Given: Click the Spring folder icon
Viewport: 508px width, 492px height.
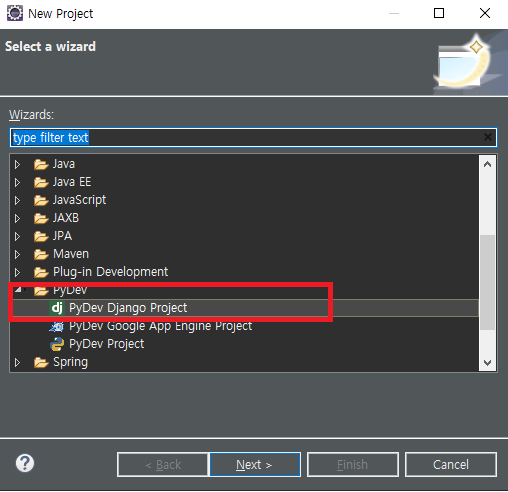Looking at the screenshot, I should pos(41,362).
